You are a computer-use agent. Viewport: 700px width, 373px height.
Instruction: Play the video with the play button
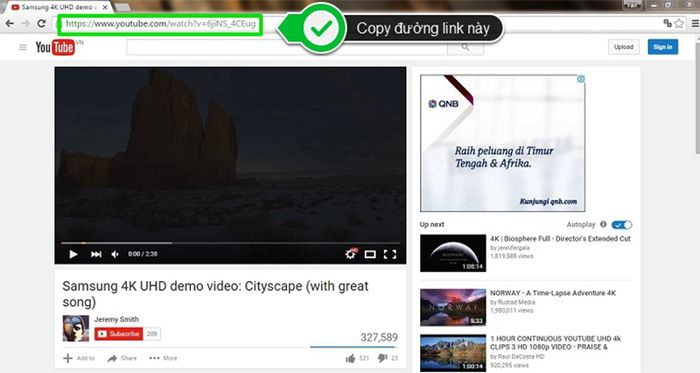click(x=73, y=254)
